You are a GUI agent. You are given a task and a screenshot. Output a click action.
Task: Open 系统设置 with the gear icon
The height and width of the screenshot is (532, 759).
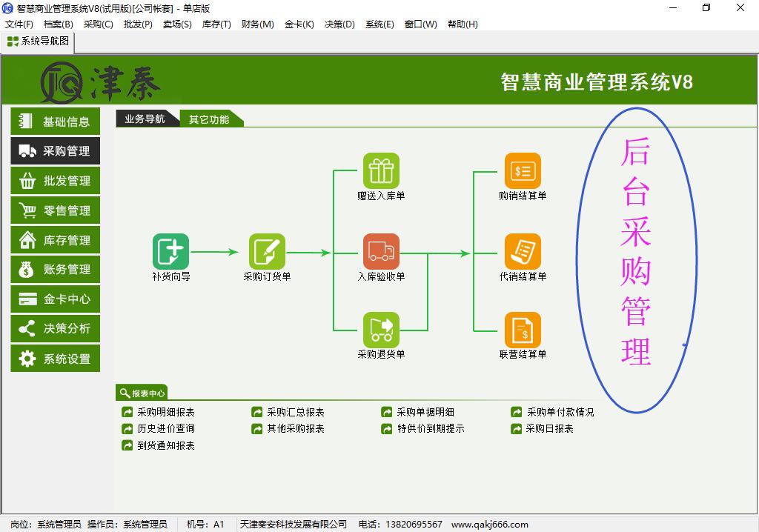click(x=56, y=359)
